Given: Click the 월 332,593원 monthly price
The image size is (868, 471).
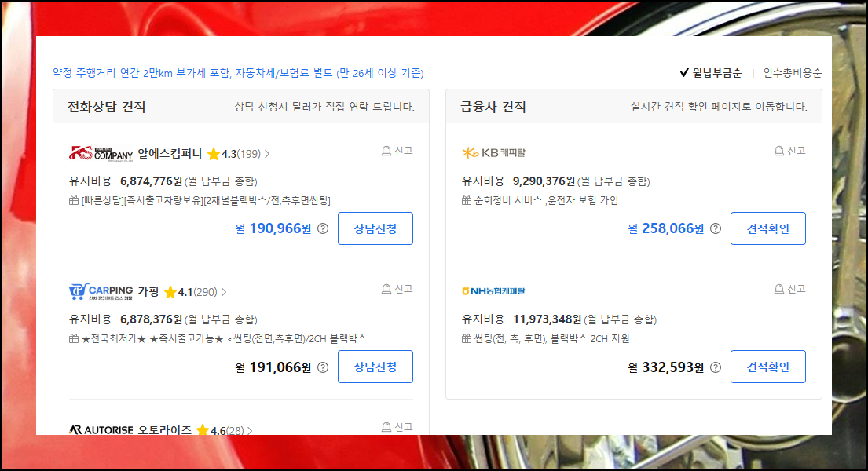Looking at the screenshot, I should 666,367.
